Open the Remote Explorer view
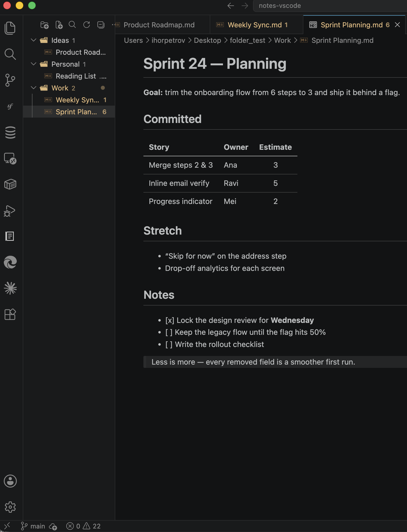The width and height of the screenshot is (407, 532). click(x=10, y=158)
